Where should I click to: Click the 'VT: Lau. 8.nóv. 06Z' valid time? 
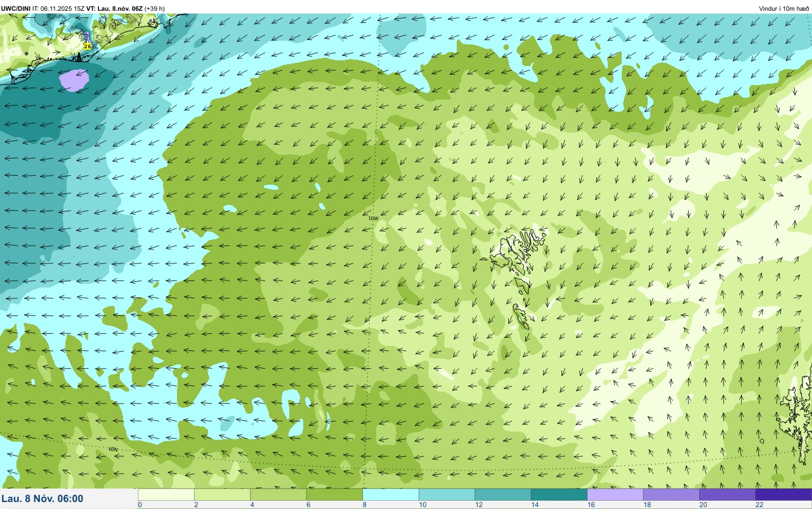[x=114, y=9]
